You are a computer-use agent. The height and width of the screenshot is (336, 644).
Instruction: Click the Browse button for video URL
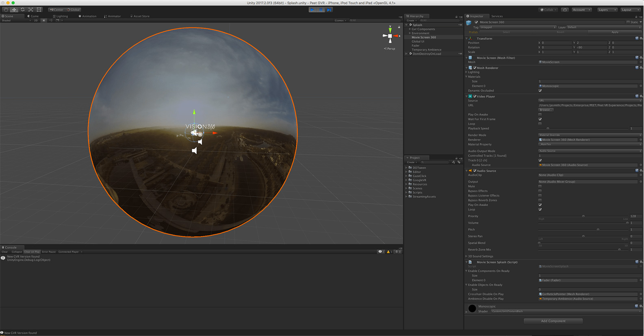point(545,110)
